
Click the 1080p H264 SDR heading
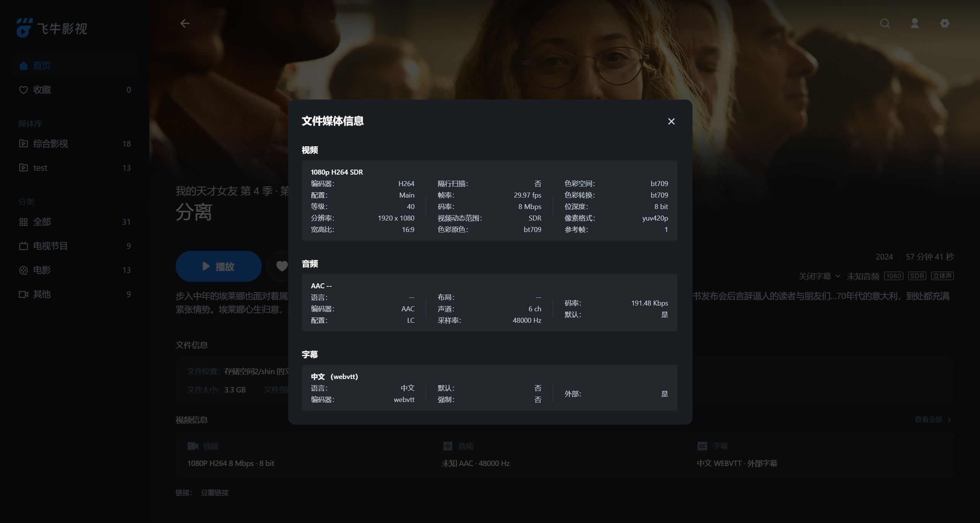tap(337, 172)
